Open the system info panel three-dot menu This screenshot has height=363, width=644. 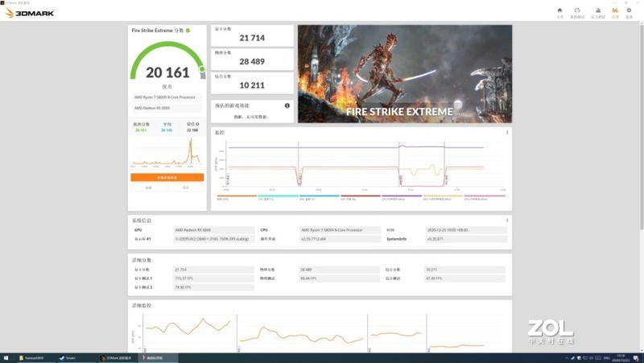(507, 221)
